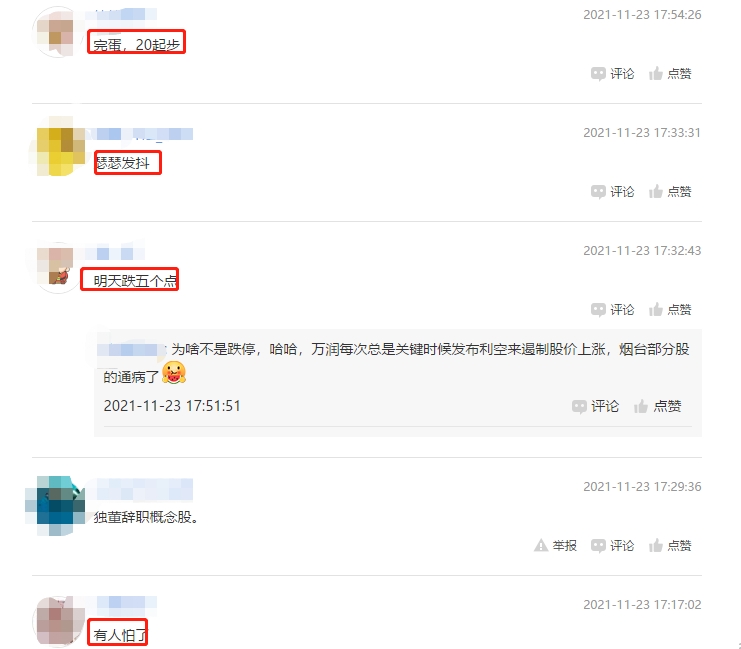Click the watermelon emoji in reply

tap(174, 372)
